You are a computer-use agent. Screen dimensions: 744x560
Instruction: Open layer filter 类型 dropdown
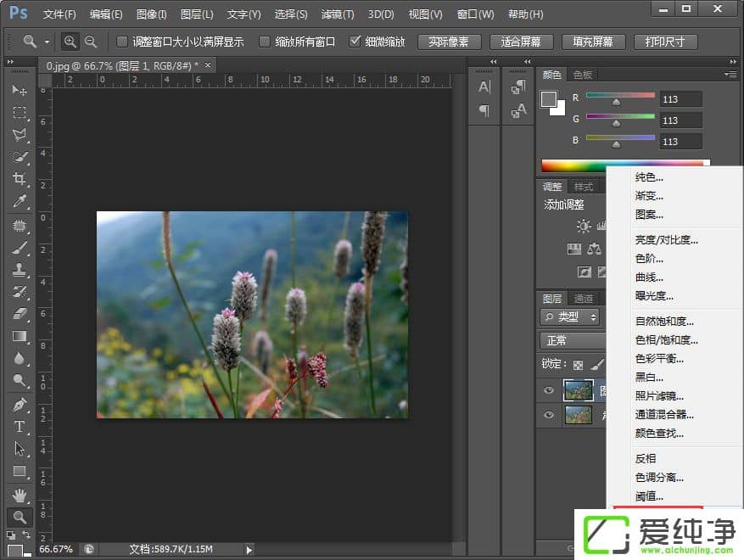[x=569, y=317]
